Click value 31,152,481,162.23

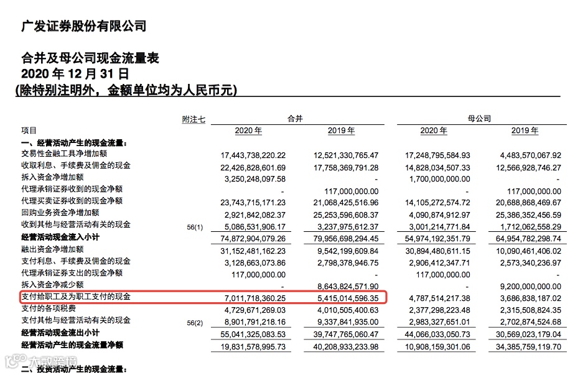pos(253,251)
